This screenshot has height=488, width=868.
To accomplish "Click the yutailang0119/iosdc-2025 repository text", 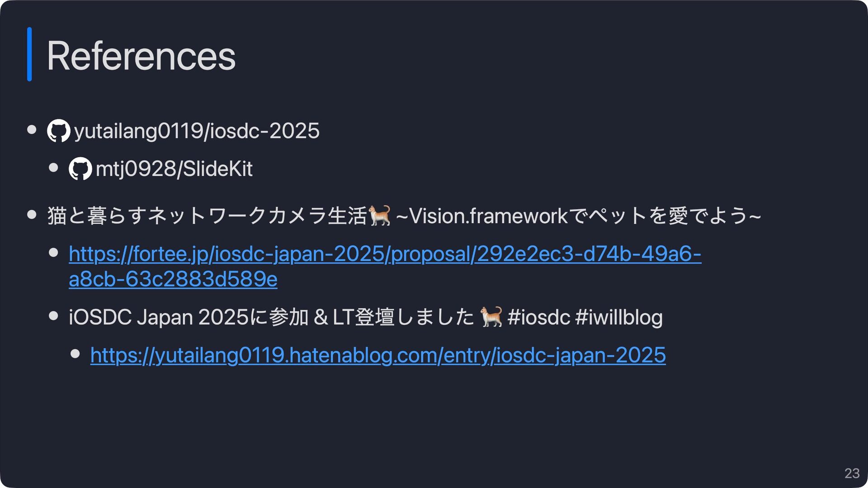I will (x=197, y=131).
